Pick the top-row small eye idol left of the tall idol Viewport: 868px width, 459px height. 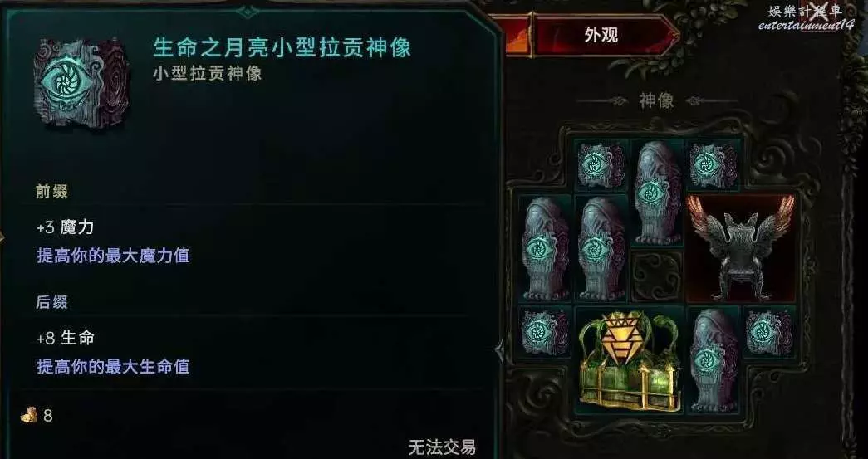tap(601, 165)
